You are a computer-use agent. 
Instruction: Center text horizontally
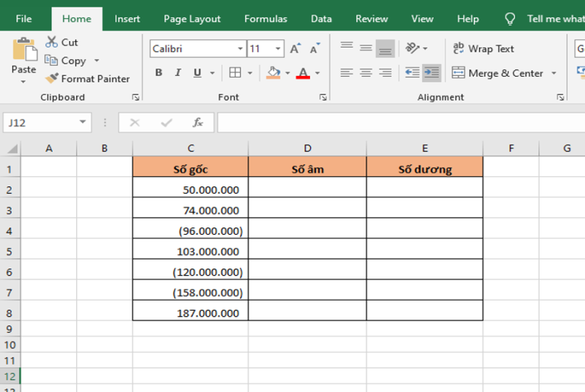tap(366, 72)
